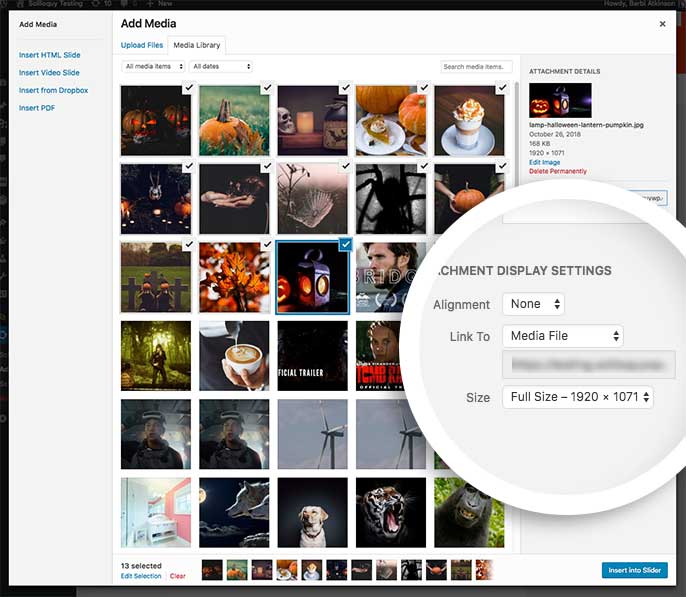Select the first wind turbine thumbnail
The height and width of the screenshot is (597, 686).
(x=312, y=434)
